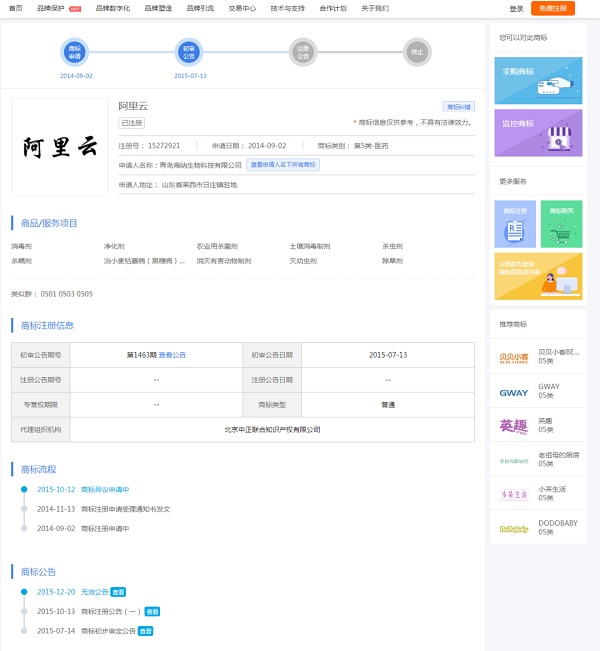Viewport: 600px width, 651px height.
Task: Select the 2015-10-12 商标异议申请中 entry
Action: [83, 489]
